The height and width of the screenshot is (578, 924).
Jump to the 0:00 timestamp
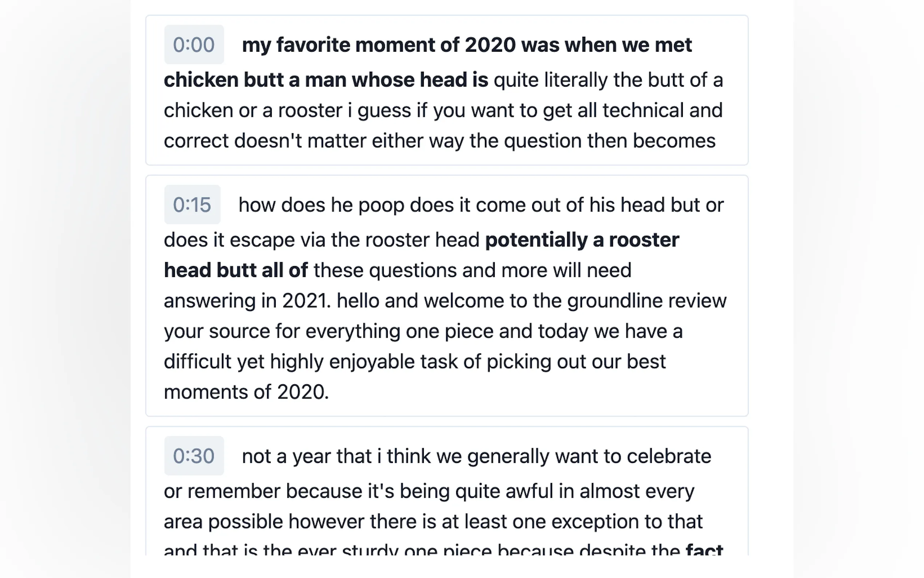[x=194, y=45]
